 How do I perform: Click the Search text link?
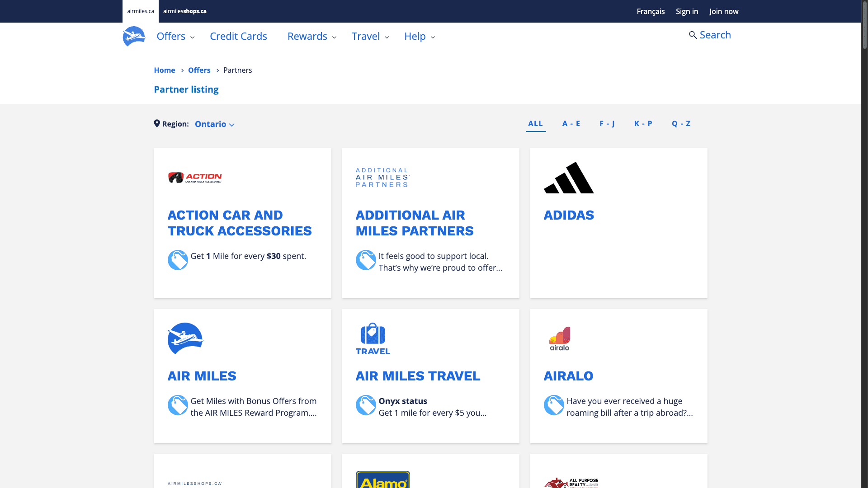(715, 35)
